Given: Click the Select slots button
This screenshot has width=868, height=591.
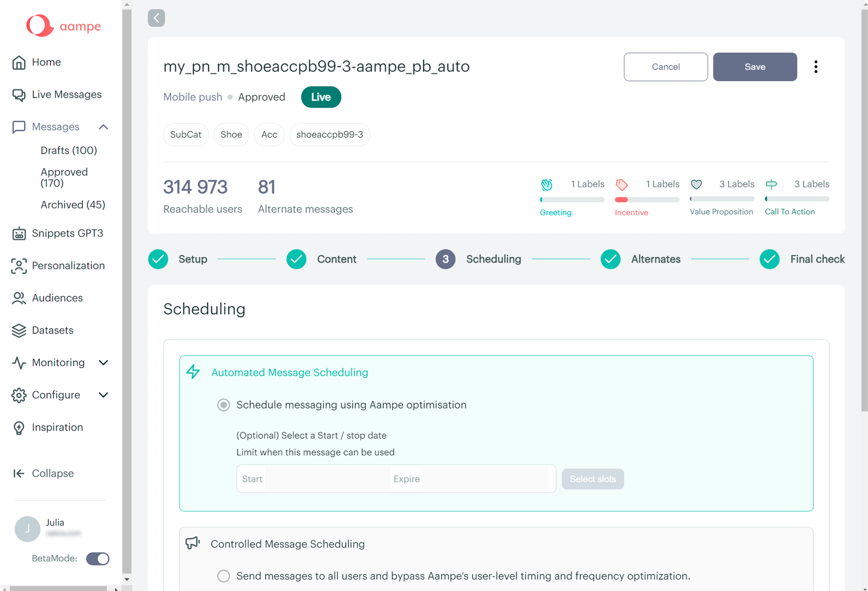Looking at the screenshot, I should (593, 479).
